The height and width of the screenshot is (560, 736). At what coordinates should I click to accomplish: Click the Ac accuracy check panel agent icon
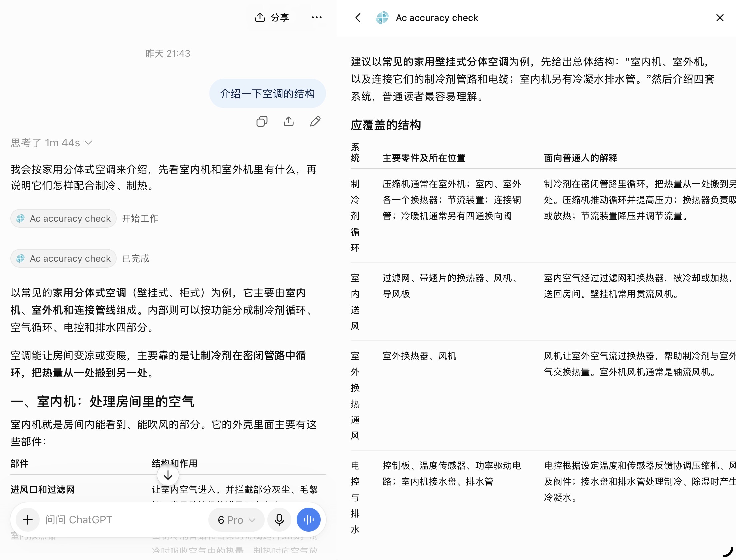382,18
